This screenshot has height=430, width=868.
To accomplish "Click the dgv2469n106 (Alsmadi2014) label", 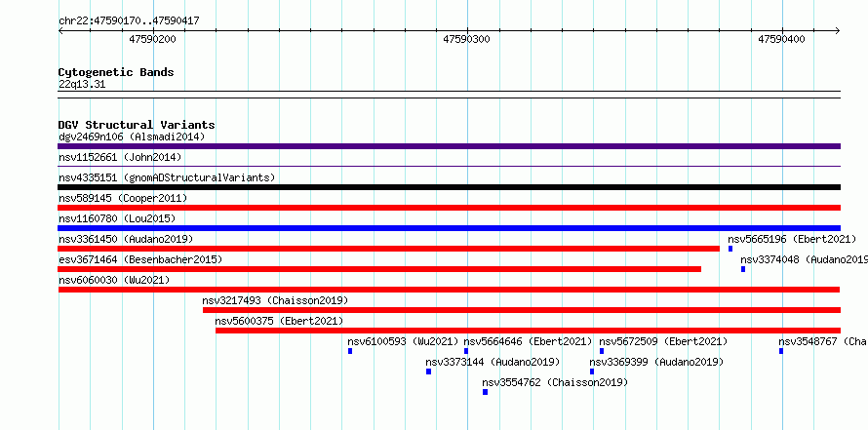I will point(132,137).
